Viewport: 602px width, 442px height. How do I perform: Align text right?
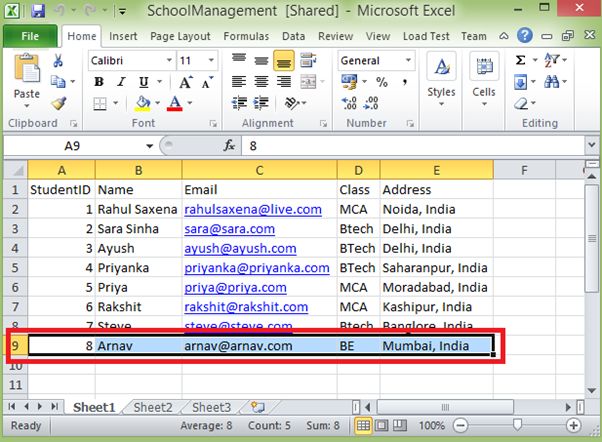tap(284, 81)
